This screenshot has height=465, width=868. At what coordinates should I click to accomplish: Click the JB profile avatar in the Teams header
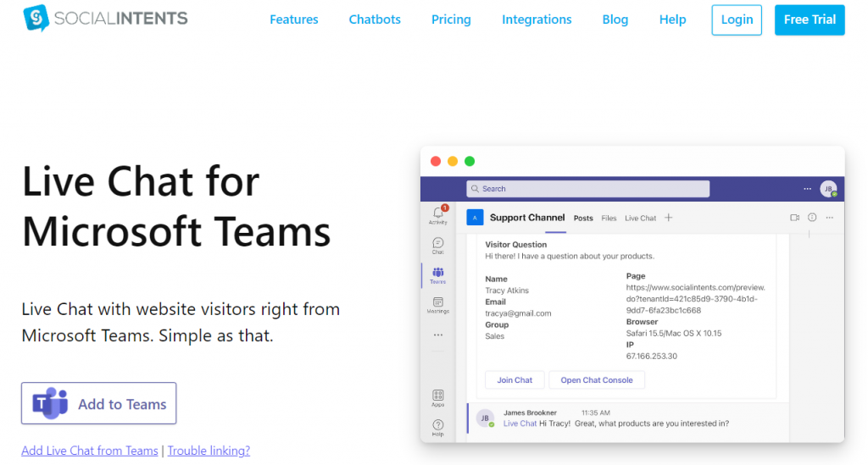point(829,189)
